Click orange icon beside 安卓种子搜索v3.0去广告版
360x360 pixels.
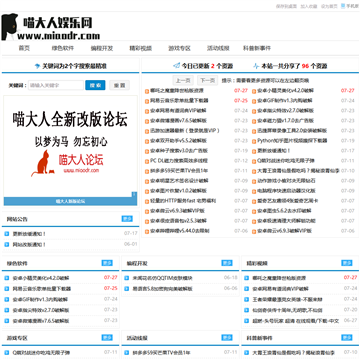pyautogui.click(x=147, y=151)
